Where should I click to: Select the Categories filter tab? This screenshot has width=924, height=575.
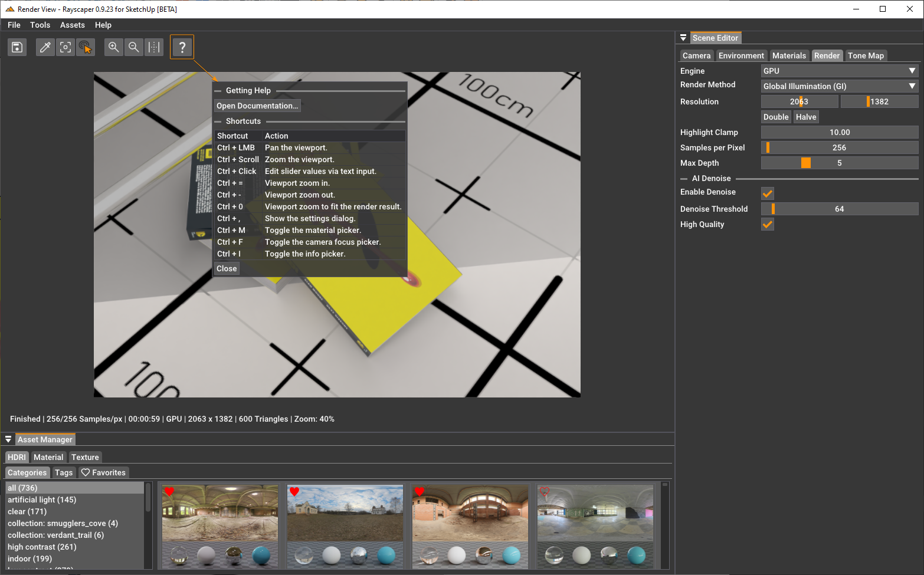[27, 472]
